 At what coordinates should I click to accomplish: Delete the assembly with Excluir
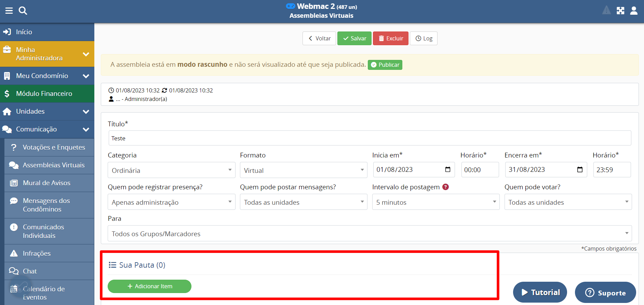pos(390,38)
